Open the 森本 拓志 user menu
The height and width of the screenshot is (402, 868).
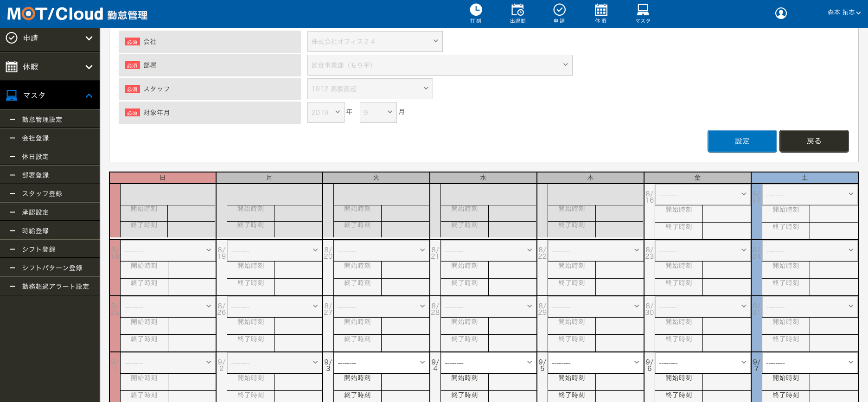[844, 13]
